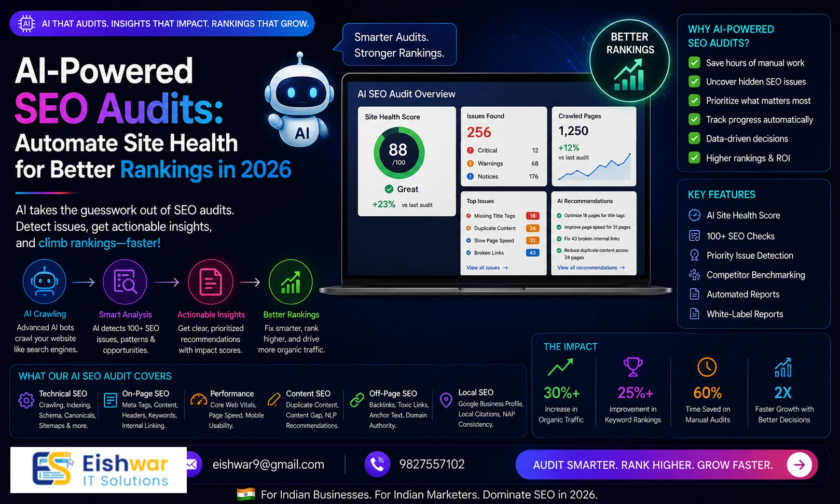Click the Issues Found 256 number
840x504 pixels.
tap(478, 132)
